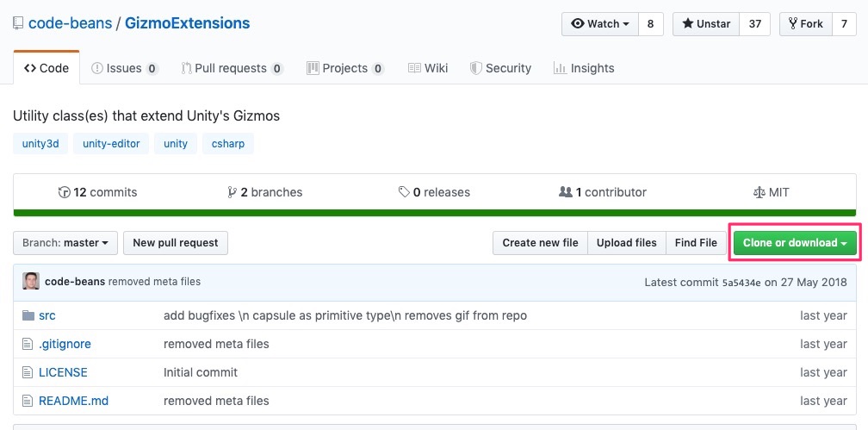View the 7 forks count
The height and width of the screenshot is (430, 868).
[844, 24]
